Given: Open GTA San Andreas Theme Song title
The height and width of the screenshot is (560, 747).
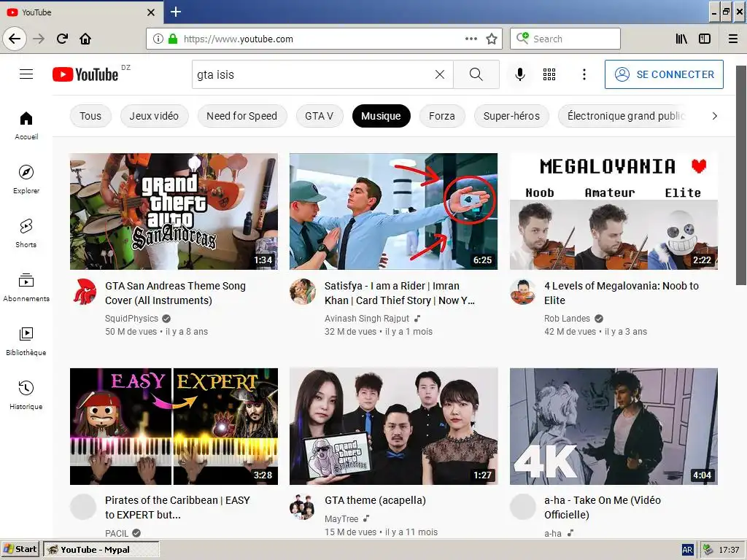Looking at the screenshot, I should point(175,293).
